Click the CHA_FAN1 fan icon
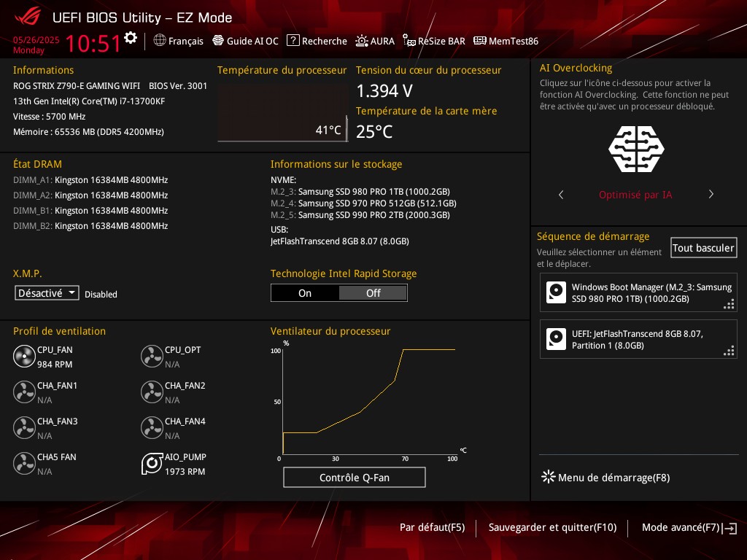This screenshot has width=747, height=560. click(x=24, y=392)
